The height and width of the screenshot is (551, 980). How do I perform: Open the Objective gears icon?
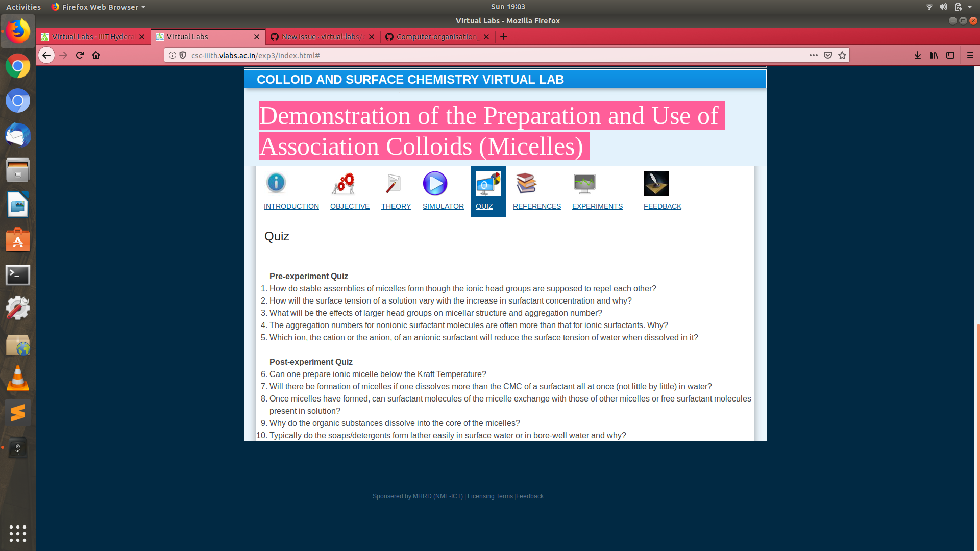tap(343, 183)
